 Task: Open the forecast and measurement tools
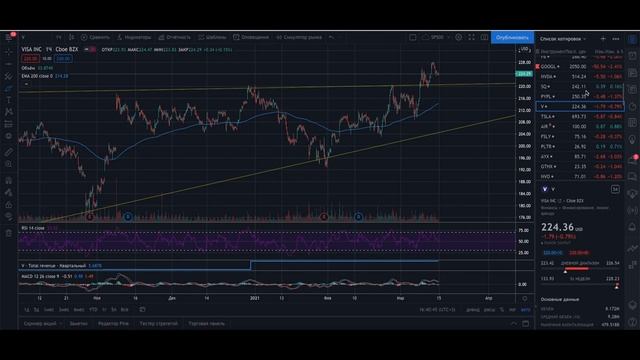tap(9, 124)
